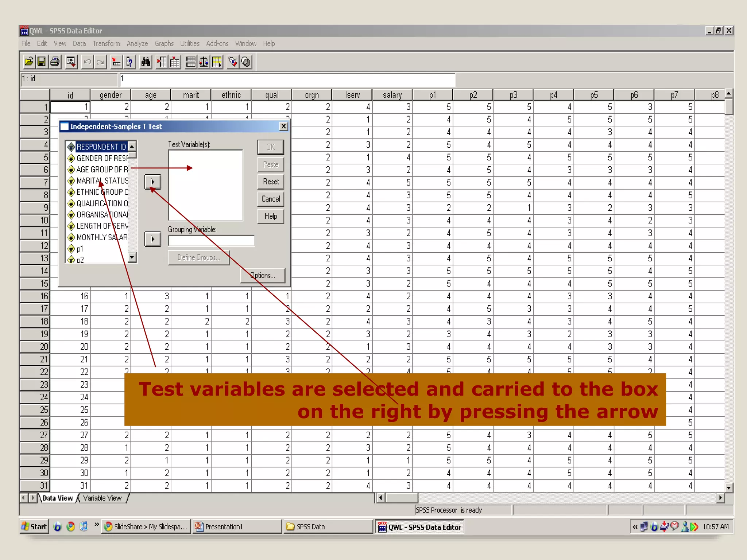
Task: Save the file using the floppy disk icon
Action: click(x=42, y=62)
